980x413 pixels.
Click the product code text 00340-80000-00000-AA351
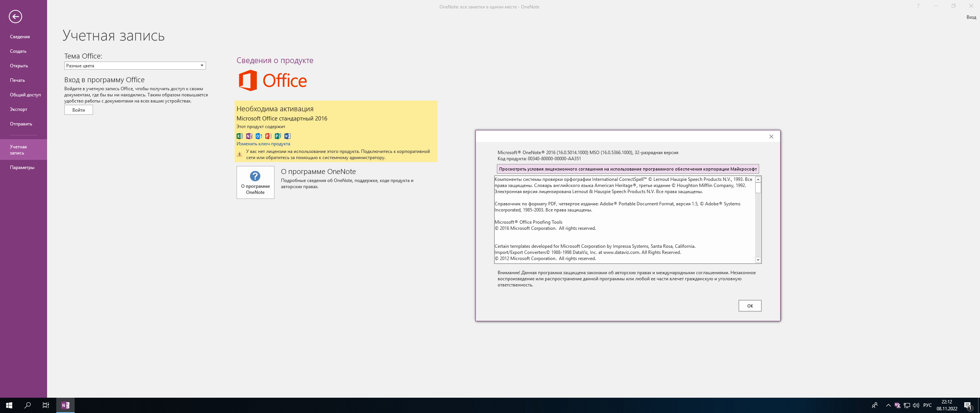pyautogui.click(x=554, y=159)
